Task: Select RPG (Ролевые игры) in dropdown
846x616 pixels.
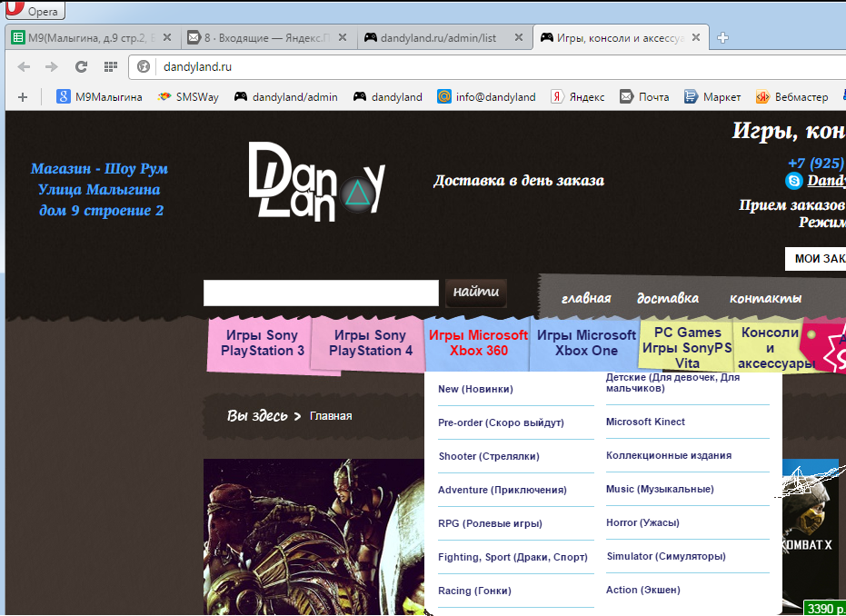Action: (490, 523)
